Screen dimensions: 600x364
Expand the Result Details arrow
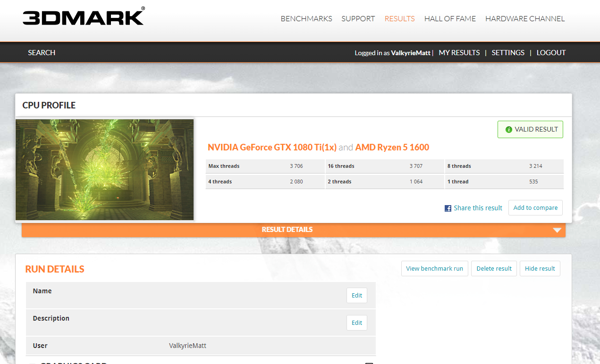[557, 230]
